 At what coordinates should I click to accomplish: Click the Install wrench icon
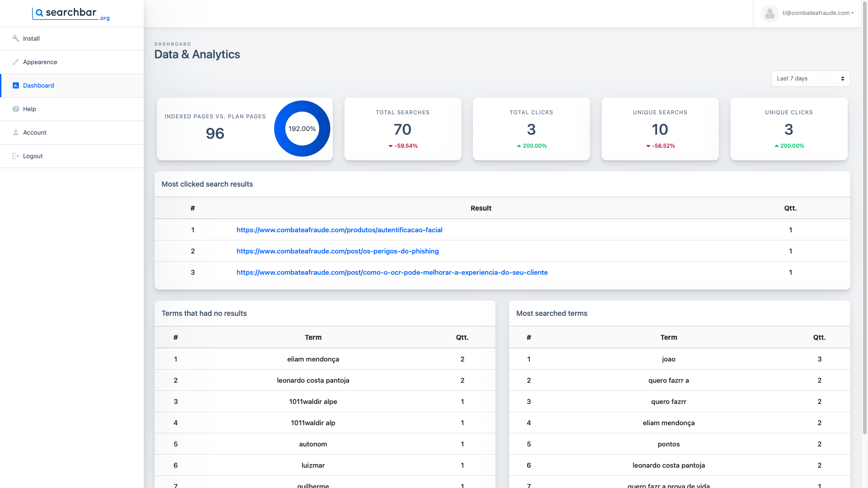pos(15,38)
